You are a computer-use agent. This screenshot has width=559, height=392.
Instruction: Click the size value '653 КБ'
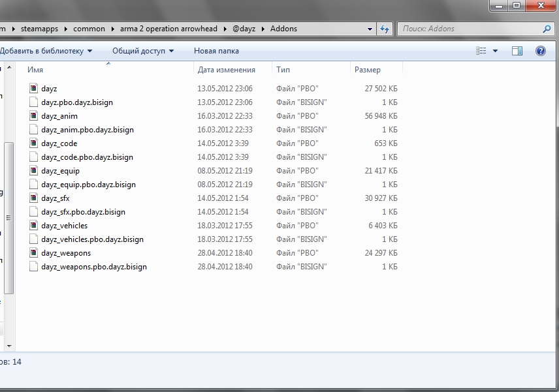point(386,143)
